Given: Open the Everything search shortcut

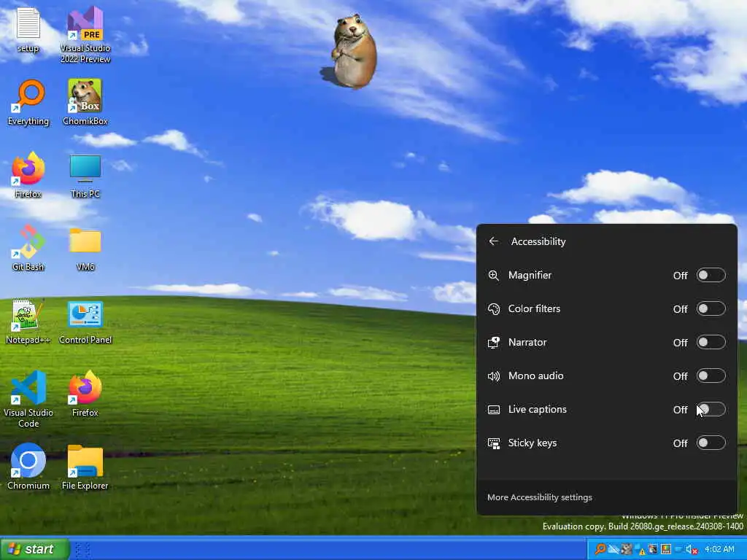Looking at the screenshot, I should tap(28, 102).
